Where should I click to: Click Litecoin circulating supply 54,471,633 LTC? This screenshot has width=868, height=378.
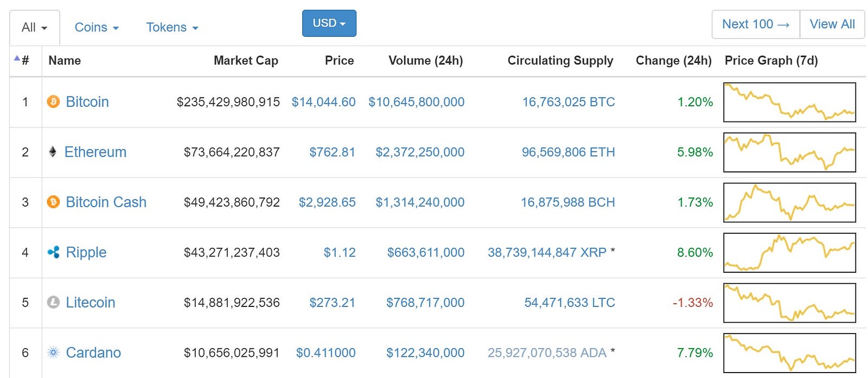point(570,302)
